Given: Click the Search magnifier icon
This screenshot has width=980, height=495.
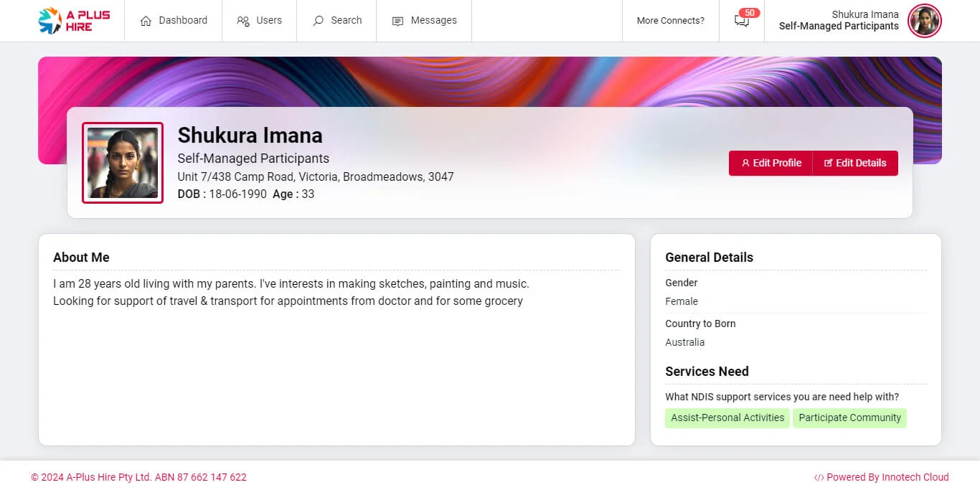Looking at the screenshot, I should pyautogui.click(x=318, y=21).
